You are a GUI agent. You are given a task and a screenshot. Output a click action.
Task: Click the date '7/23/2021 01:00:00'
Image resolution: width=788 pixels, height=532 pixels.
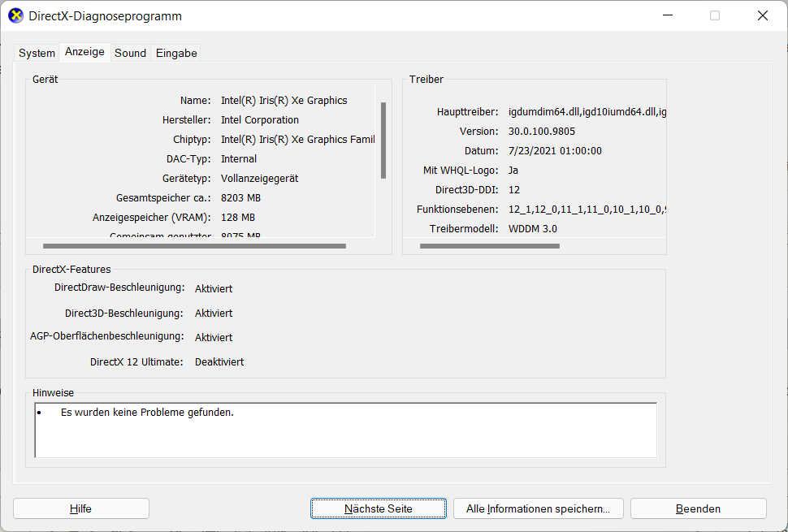pos(555,151)
